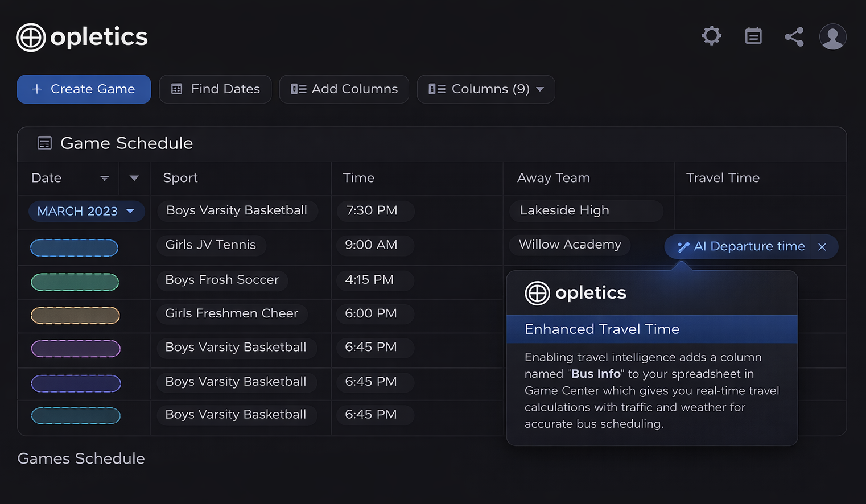Click the share icon
The height and width of the screenshot is (504, 866).
point(794,37)
